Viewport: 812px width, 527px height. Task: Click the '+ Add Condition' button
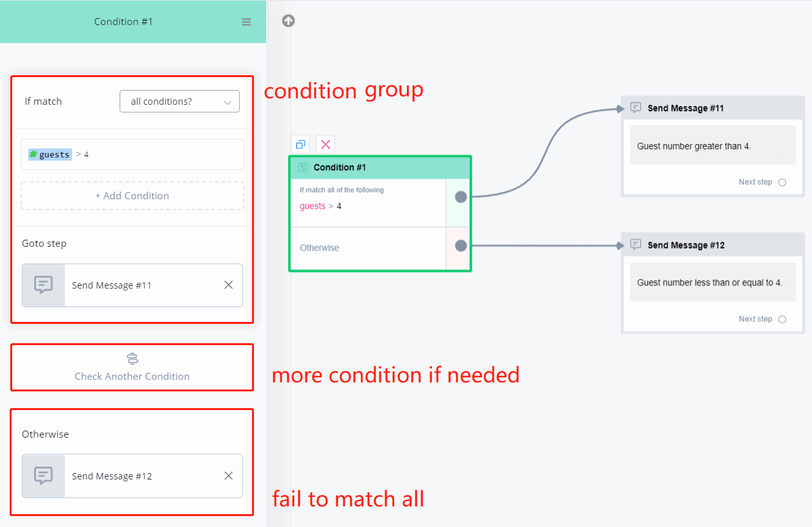132,196
